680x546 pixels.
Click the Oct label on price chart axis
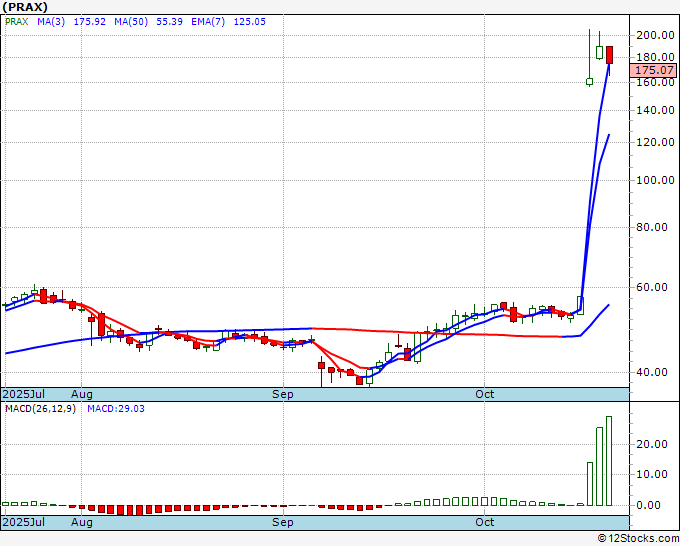coord(484,394)
